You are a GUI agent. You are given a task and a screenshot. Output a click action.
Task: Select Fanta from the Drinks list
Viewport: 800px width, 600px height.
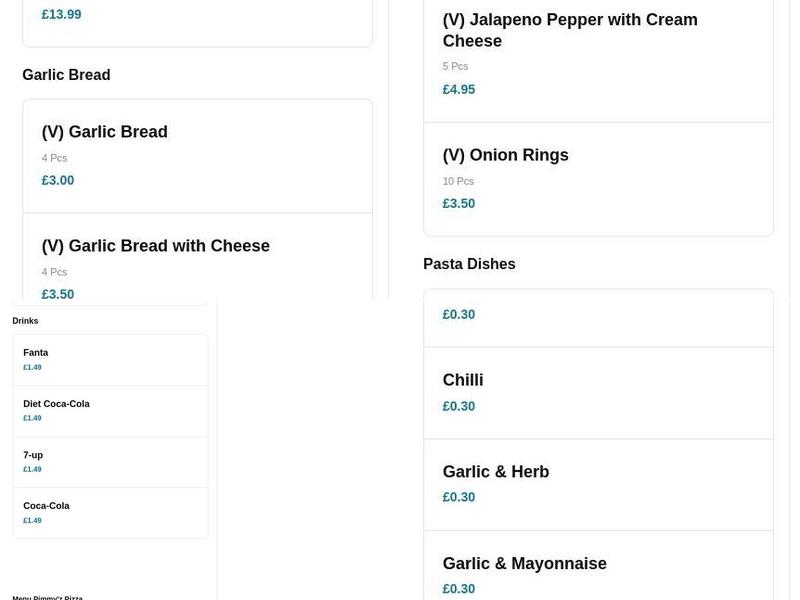[x=36, y=352]
